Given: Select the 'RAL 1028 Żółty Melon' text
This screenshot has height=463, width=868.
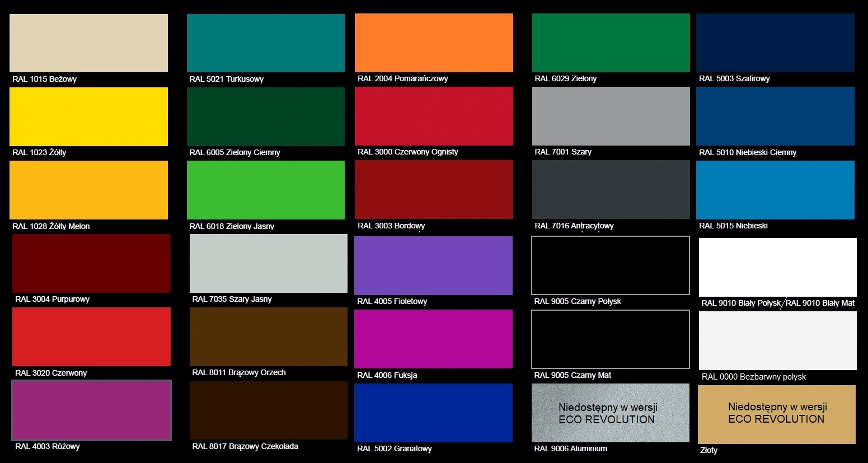Looking at the screenshot, I should click(x=51, y=226).
